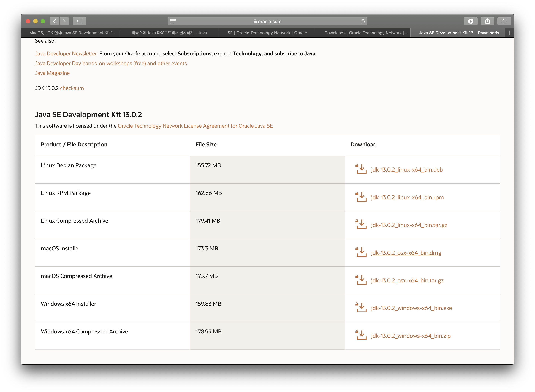Select the SE | Oracle Technology Network tab
The height and width of the screenshot is (392, 535).
pyautogui.click(x=267, y=33)
